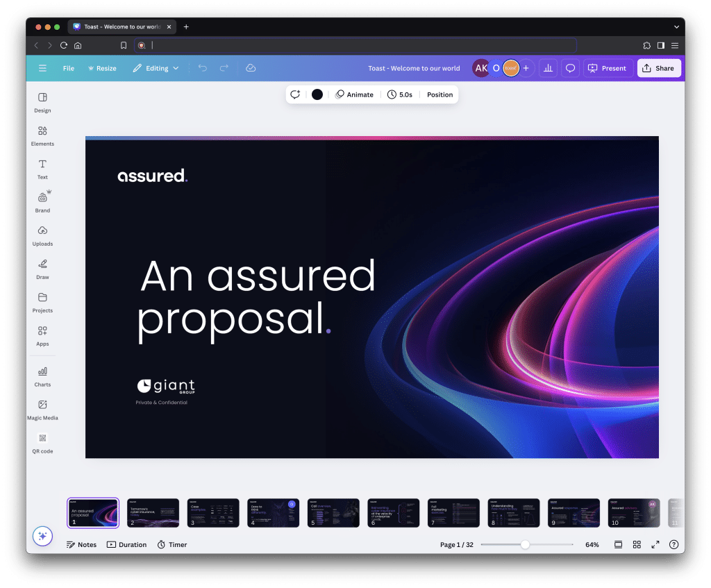Click the Share button
Screen dimensions: 711x588
(658, 68)
